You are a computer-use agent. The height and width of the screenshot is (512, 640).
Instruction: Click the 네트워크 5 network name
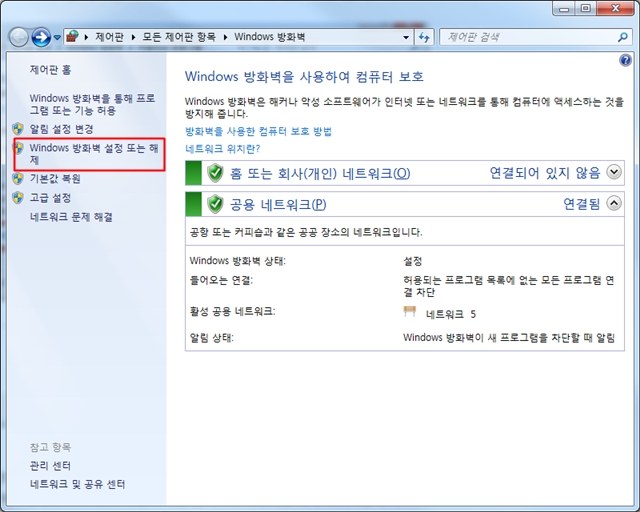point(451,314)
